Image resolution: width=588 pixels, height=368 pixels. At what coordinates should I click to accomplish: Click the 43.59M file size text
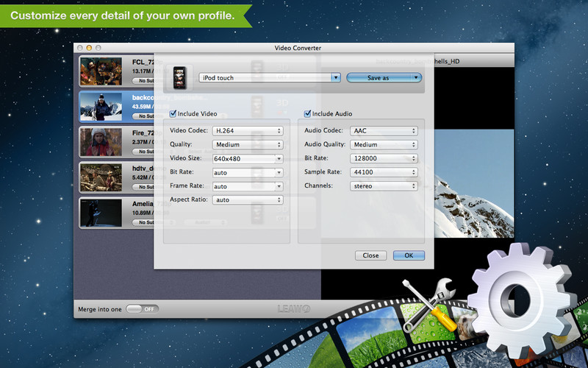click(141, 107)
